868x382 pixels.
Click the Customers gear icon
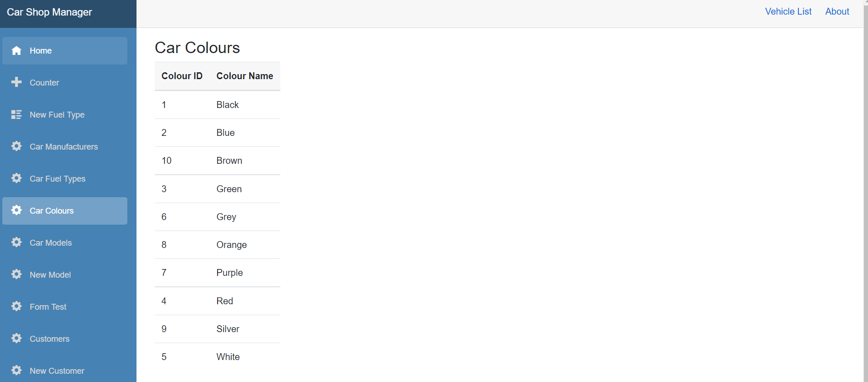(x=16, y=338)
